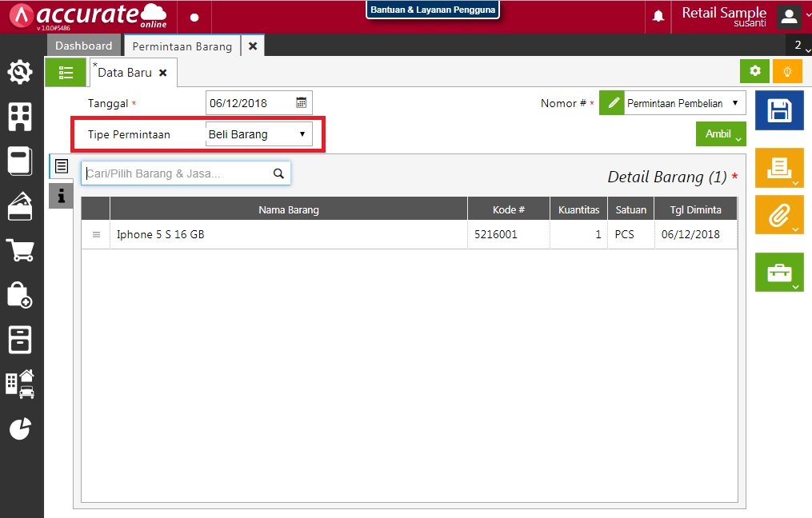Click the green briefcase icon
812x518 pixels.
tap(778, 273)
